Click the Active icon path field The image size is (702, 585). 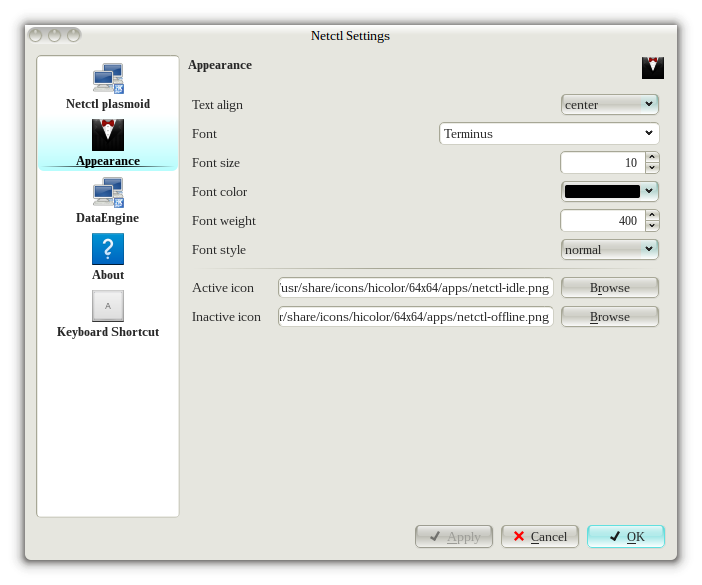click(x=415, y=288)
